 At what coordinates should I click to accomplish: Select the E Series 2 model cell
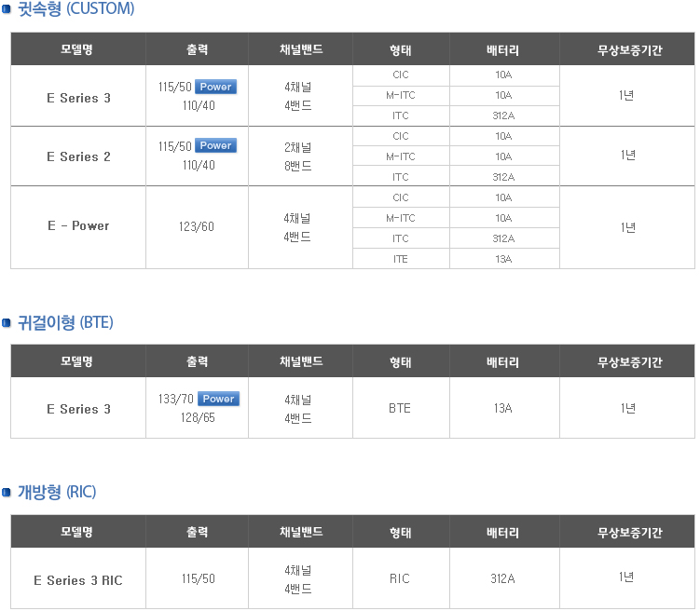[78, 156]
